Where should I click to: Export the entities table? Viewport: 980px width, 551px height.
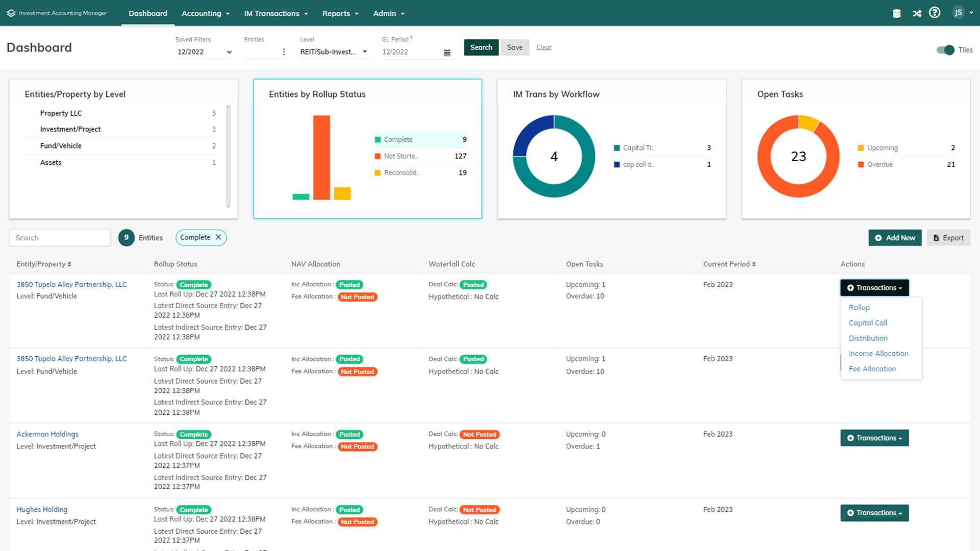[948, 238]
